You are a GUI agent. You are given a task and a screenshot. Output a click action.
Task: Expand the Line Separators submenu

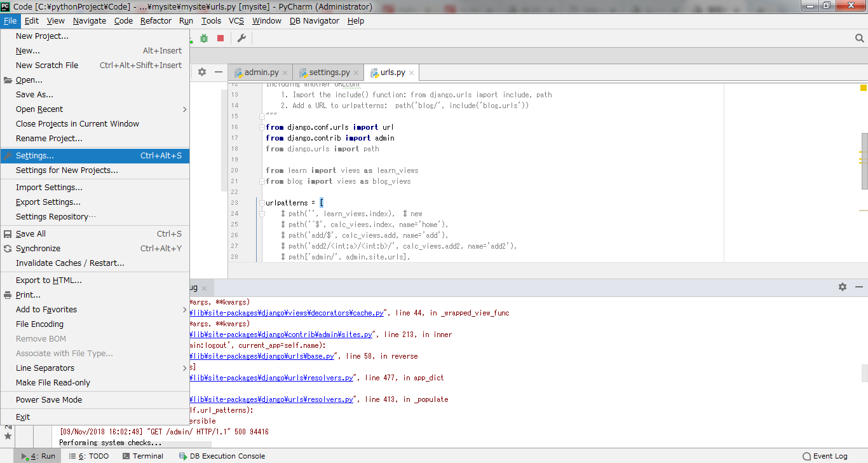click(95, 368)
